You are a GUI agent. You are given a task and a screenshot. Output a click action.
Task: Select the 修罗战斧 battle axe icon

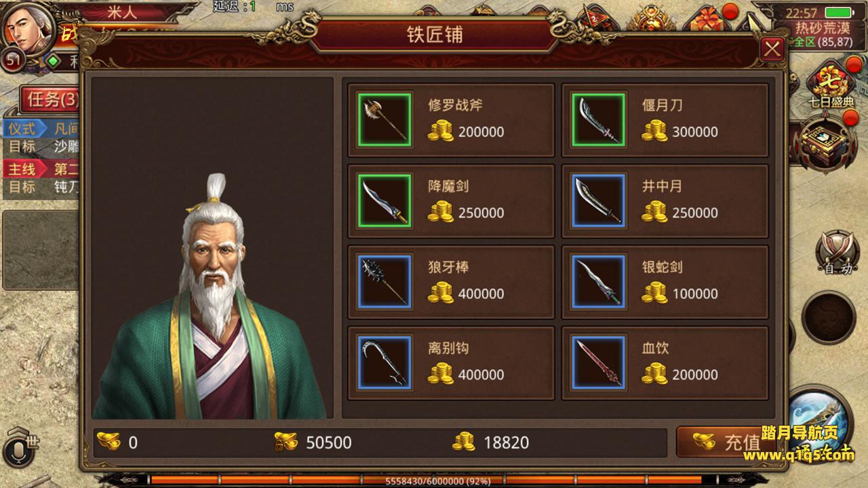(x=384, y=120)
